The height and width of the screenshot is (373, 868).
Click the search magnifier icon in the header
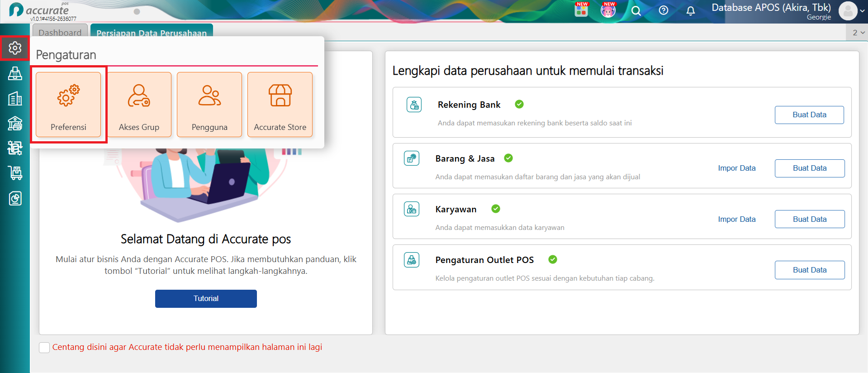tap(636, 10)
